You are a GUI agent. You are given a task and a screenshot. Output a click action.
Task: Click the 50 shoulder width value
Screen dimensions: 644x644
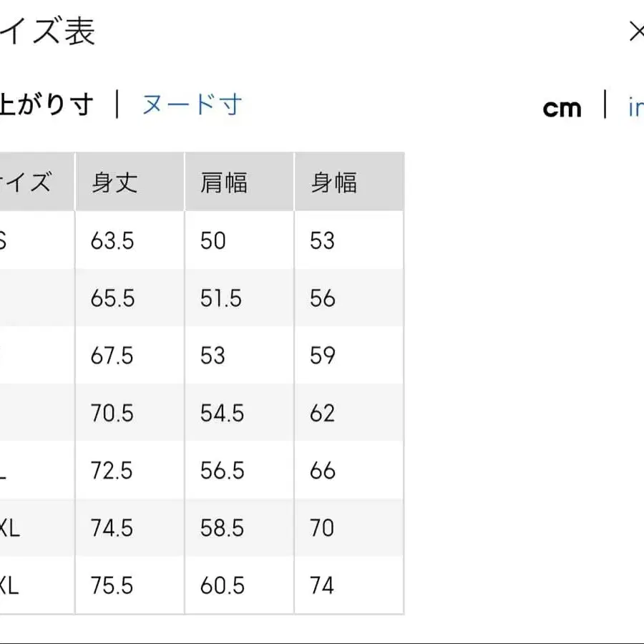click(211, 240)
